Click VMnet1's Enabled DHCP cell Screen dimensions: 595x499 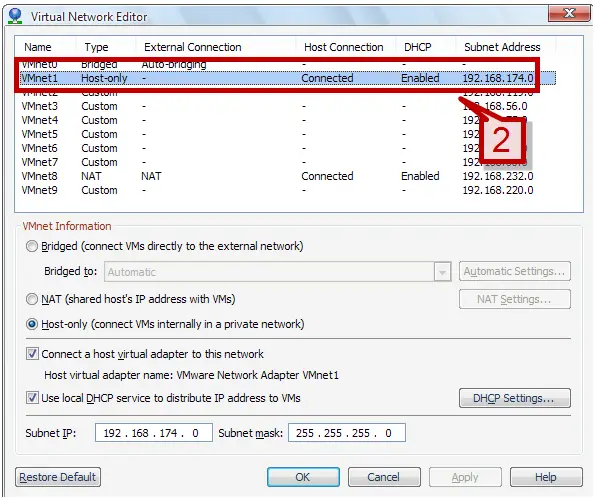[420, 78]
